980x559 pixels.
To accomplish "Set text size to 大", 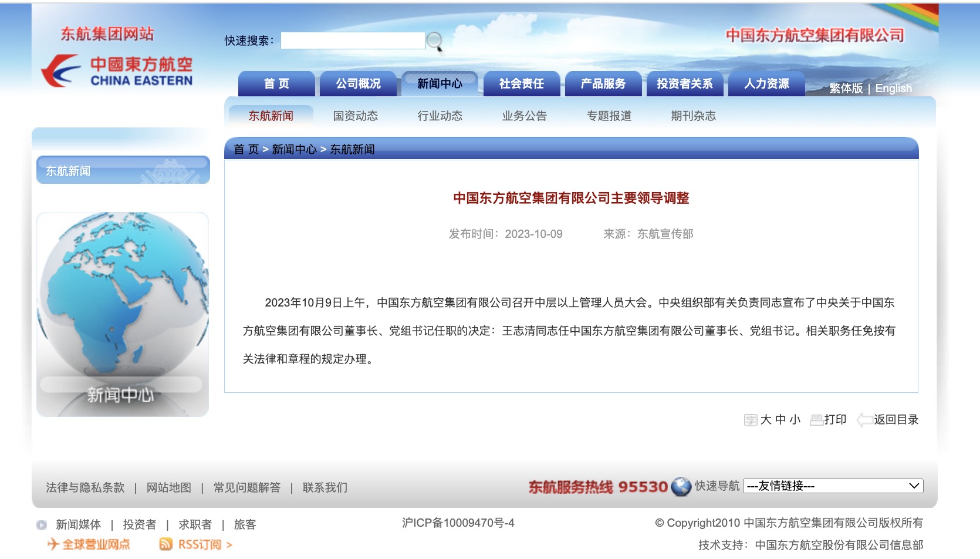I will [x=766, y=420].
